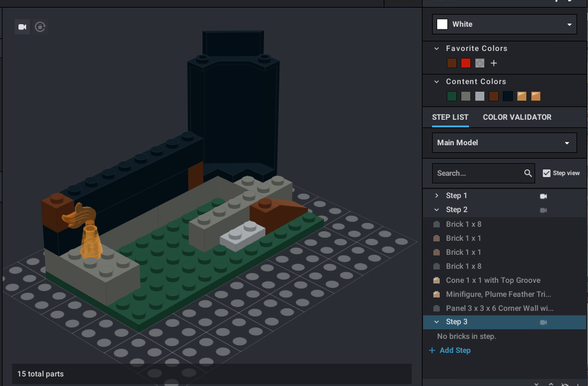Switch to the STEP LIST tab

pos(450,117)
